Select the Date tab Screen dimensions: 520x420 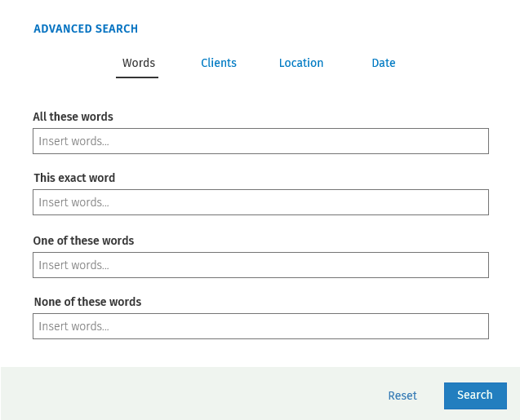pyautogui.click(x=384, y=63)
